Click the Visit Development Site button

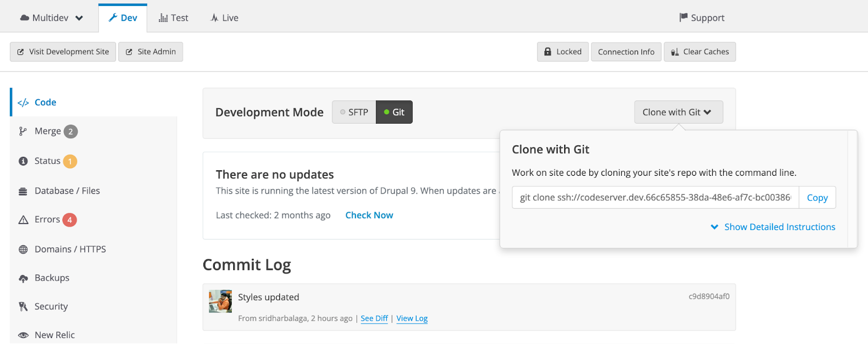tap(63, 52)
